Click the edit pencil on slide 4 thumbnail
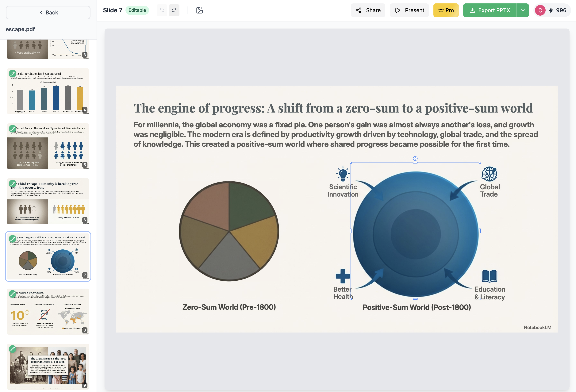The image size is (576, 392). point(12,73)
